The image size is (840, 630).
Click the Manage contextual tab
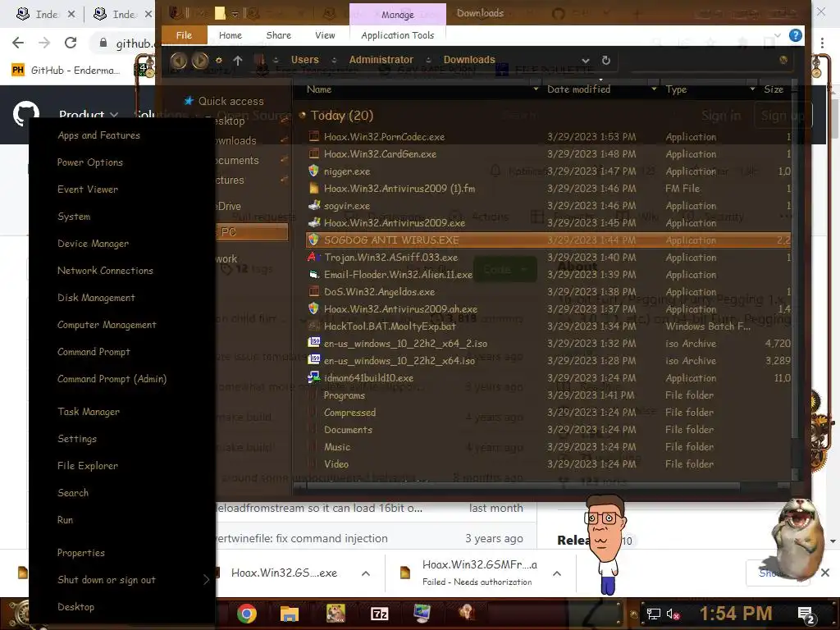coord(398,15)
